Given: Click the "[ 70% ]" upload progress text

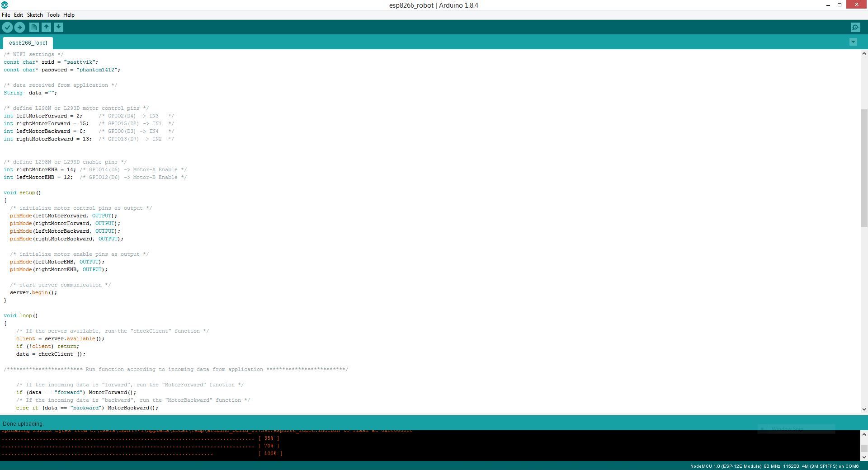Looking at the screenshot, I should [269, 446].
